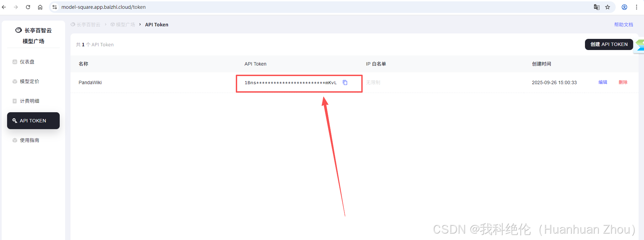Image resolution: width=644 pixels, height=240 pixels.
Task: Click the 使用指南 sidebar icon
Action: (x=15, y=140)
